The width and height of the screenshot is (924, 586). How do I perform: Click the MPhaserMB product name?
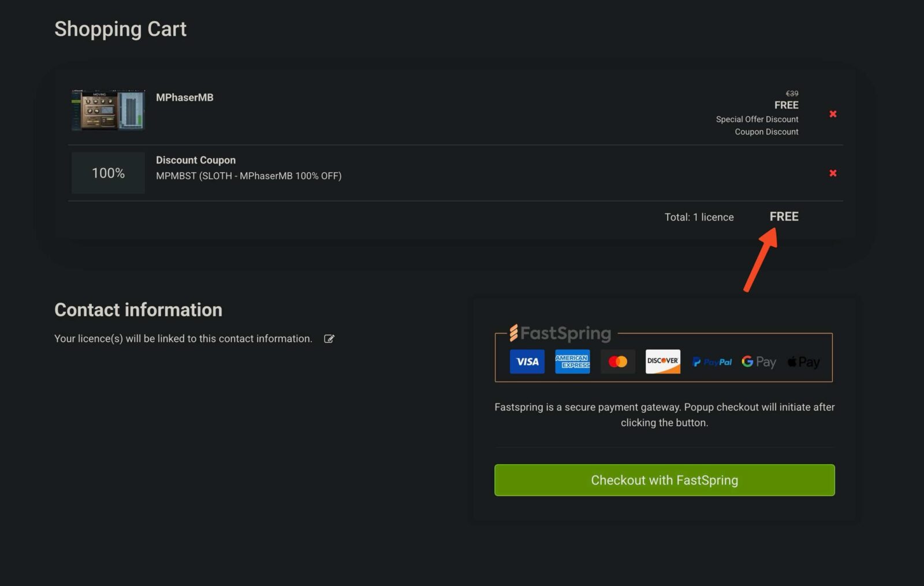(x=185, y=98)
